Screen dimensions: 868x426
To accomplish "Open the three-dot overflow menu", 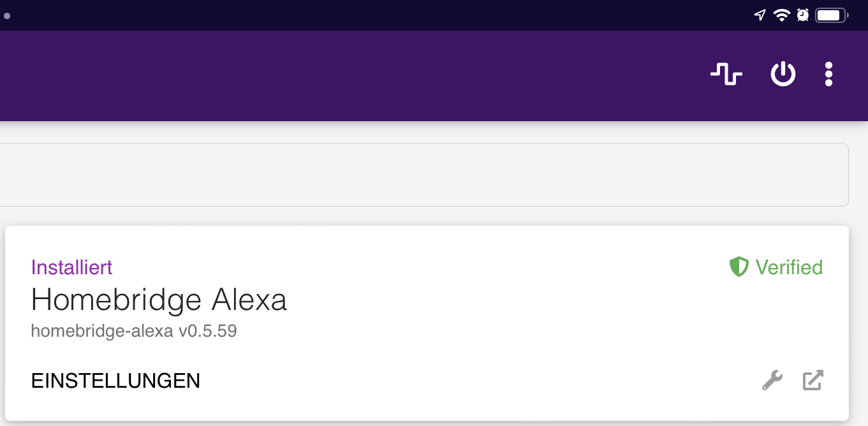I will coord(828,75).
